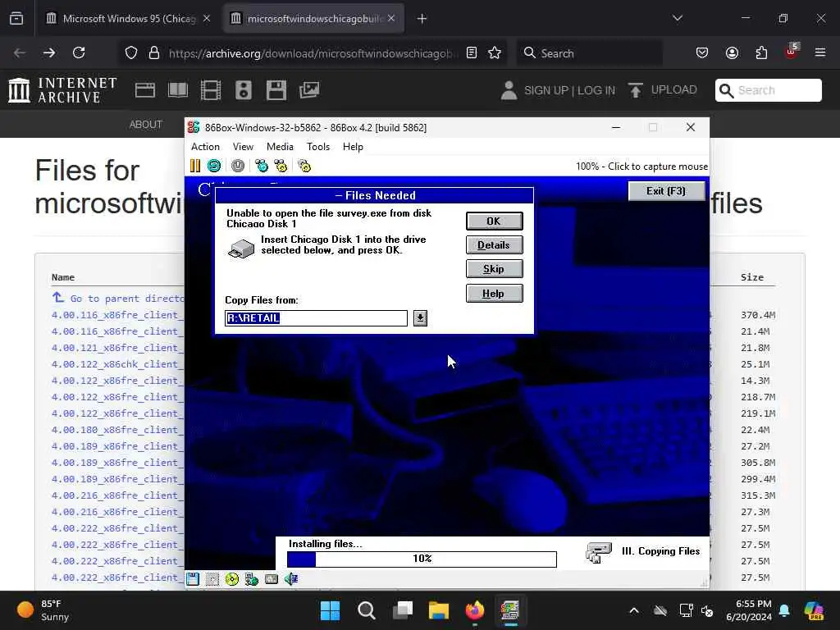This screenshot has height=630, width=840.
Task: Bookmark this page with star icon
Action: pos(495,52)
